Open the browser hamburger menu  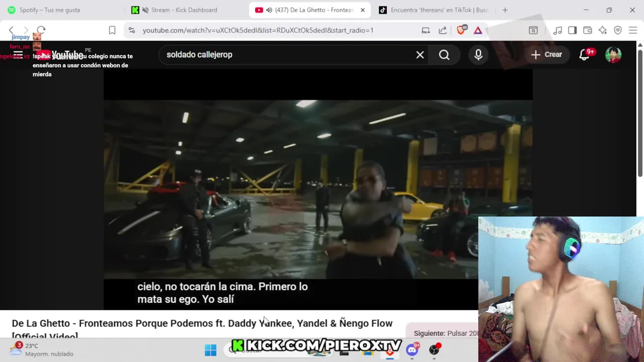click(x=633, y=30)
